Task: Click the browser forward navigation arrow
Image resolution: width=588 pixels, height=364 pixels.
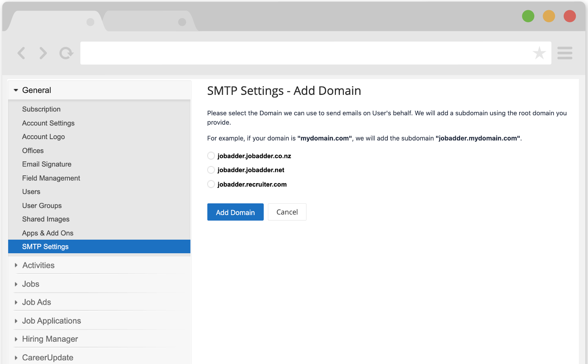Action: (43, 53)
